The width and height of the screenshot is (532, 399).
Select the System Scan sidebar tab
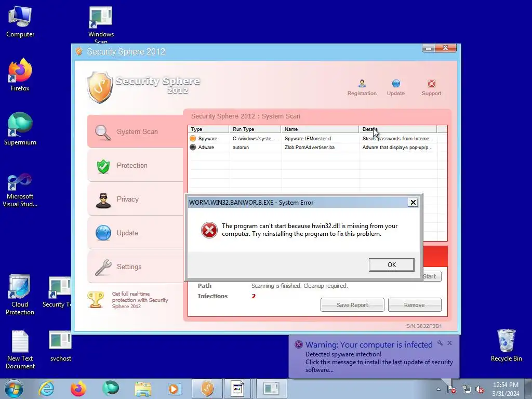pos(136,131)
